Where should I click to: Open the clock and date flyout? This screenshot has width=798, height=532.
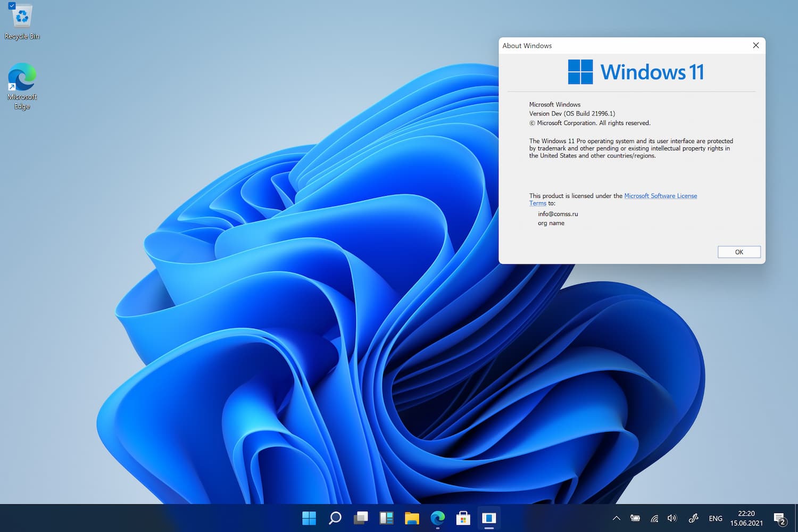point(746,518)
